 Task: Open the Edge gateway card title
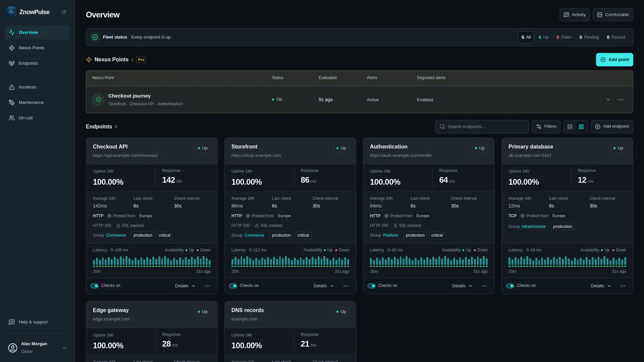111,310
